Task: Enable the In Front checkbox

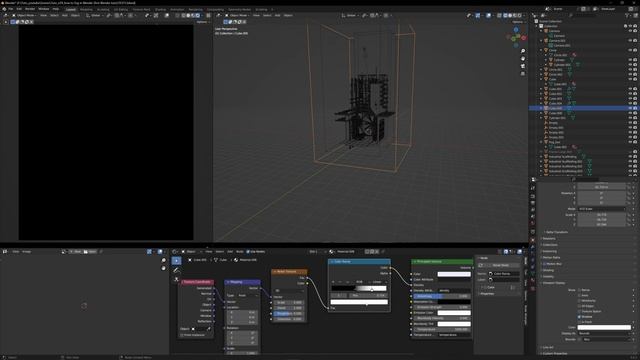Action: 579,322
